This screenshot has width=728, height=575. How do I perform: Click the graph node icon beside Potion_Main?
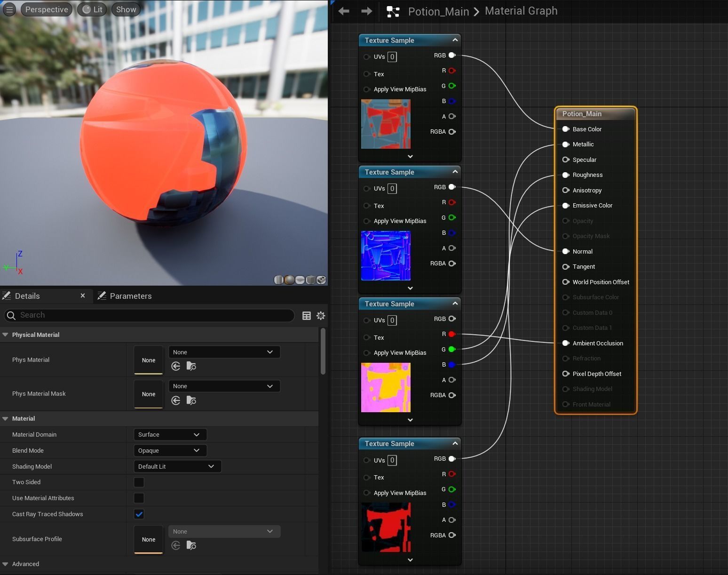point(393,12)
